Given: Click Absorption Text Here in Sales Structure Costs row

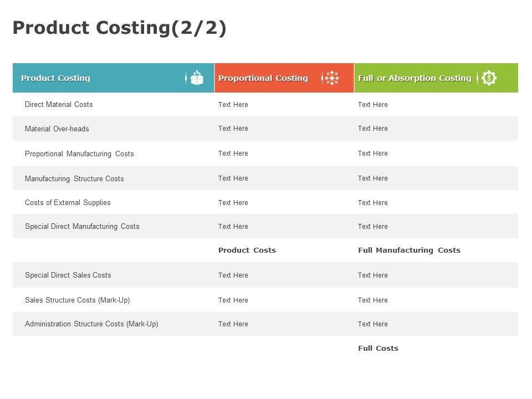Looking at the screenshot, I should coord(372,300).
